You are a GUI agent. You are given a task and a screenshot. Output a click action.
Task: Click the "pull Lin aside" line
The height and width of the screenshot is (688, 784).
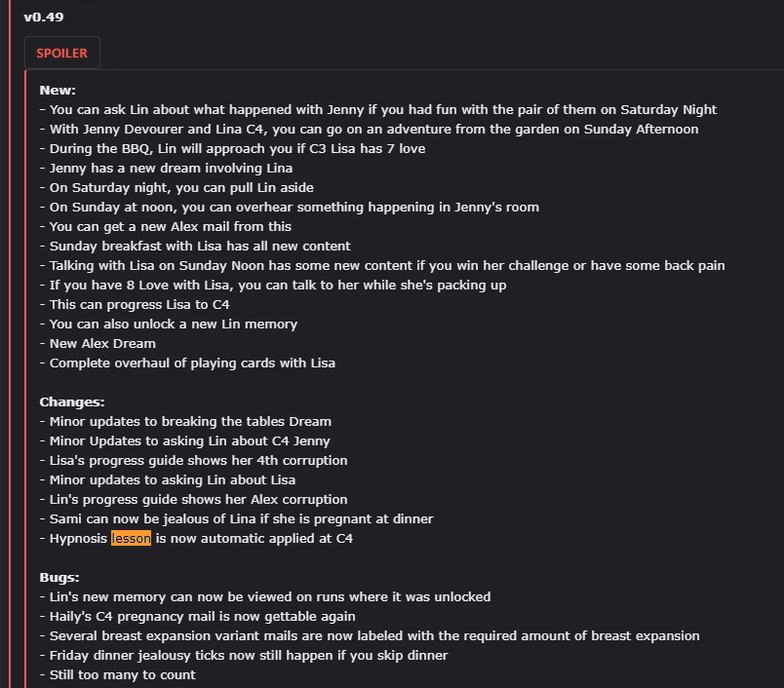click(181, 187)
